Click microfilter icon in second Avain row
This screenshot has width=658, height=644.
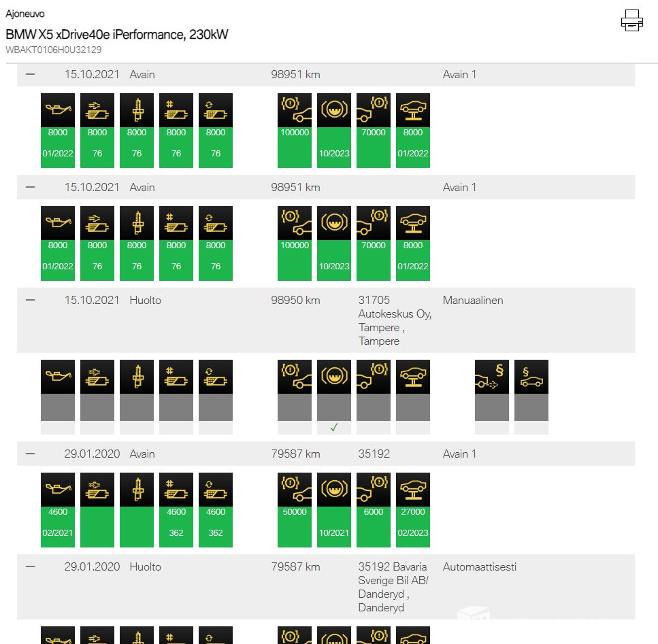(176, 223)
